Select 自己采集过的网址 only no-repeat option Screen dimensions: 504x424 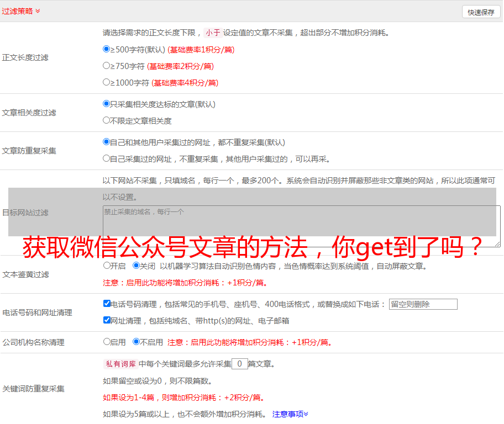107,158
